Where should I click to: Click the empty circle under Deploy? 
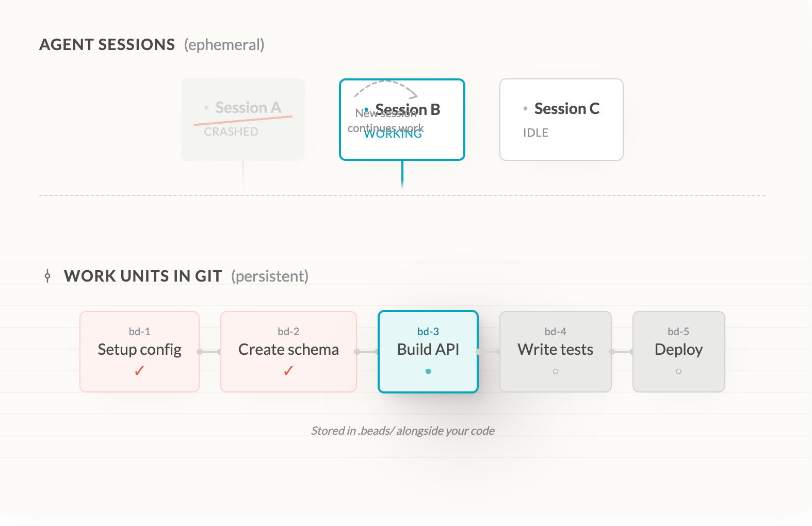click(678, 371)
